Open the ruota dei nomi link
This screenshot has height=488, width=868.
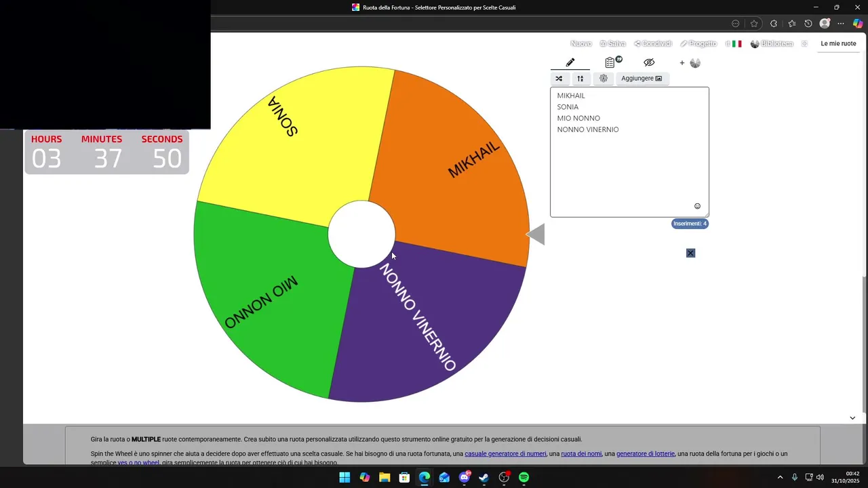point(581,453)
